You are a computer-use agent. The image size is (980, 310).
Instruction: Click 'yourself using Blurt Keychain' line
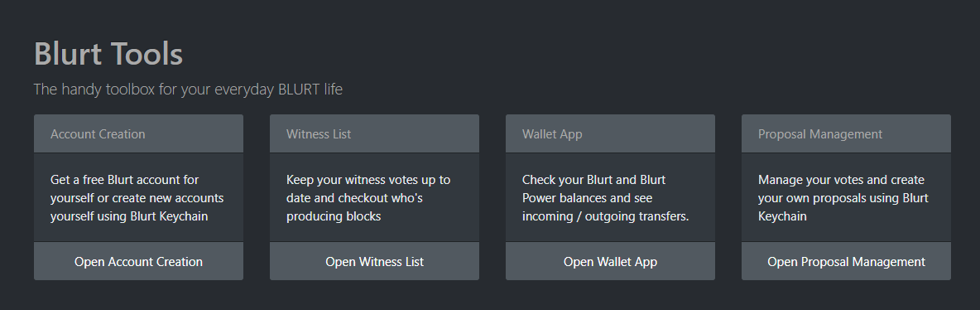pos(129,216)
